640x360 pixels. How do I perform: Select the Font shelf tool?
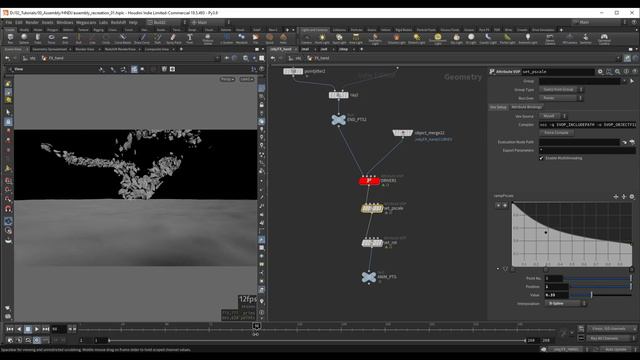[x=189, y=39]
